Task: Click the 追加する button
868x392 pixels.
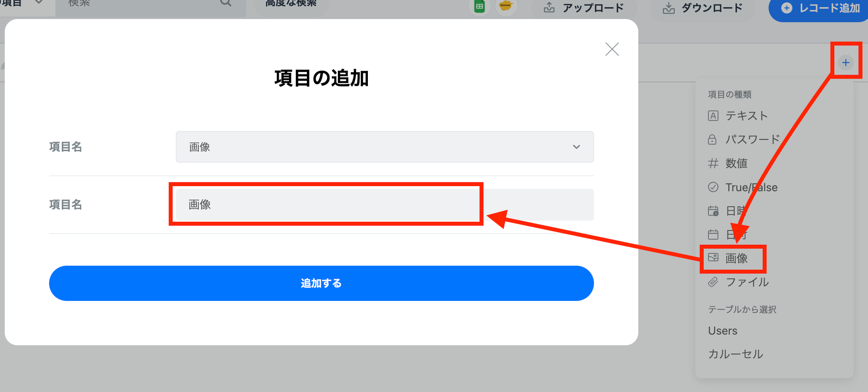Action: 321,283
